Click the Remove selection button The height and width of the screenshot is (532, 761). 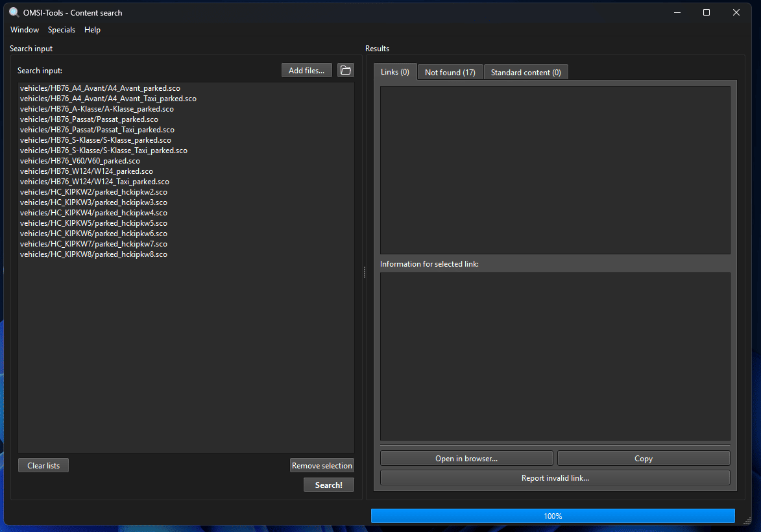click(322, 466)
